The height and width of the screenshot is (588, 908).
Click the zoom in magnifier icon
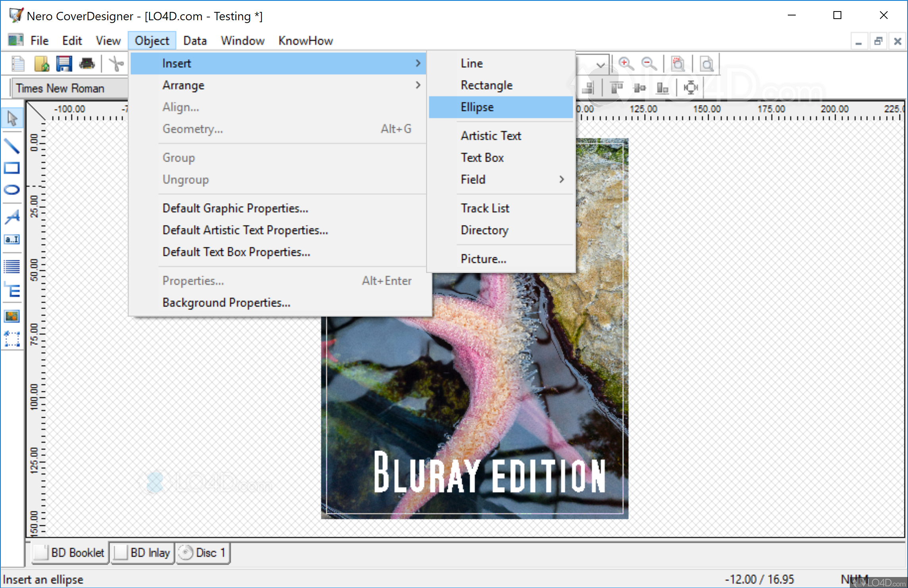pyautogui.click(x=626, y=63)
